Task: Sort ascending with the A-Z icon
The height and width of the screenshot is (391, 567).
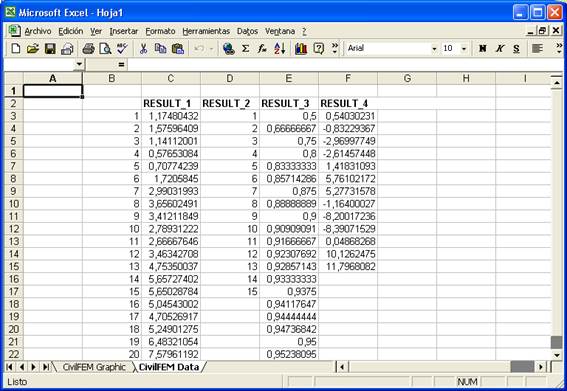Action: click(x=280, y=48)
